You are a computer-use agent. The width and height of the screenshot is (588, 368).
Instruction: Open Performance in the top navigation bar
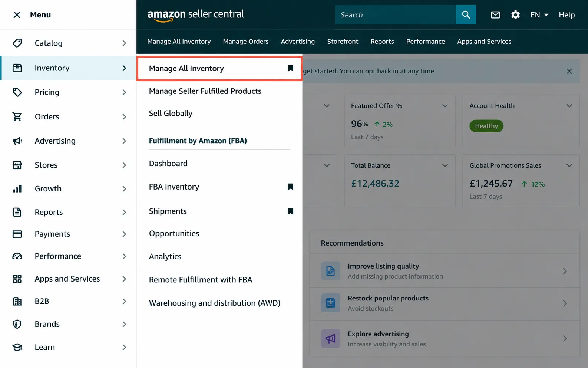point(425,42)
